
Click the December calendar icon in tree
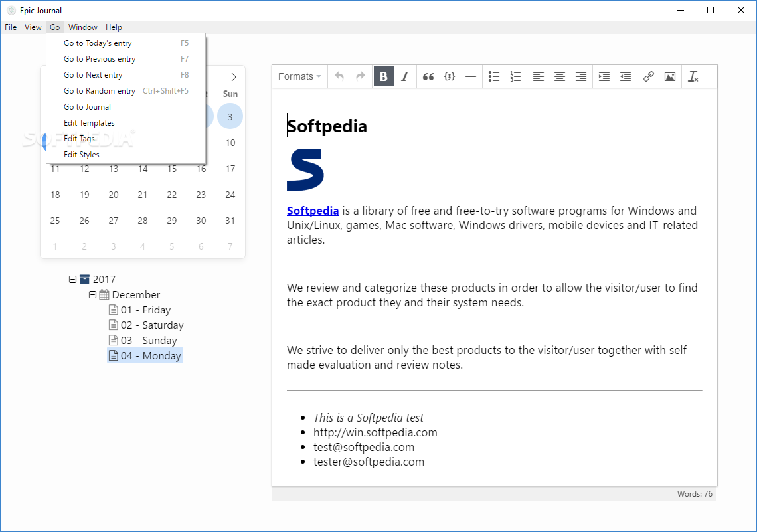[x=104, y=294]
